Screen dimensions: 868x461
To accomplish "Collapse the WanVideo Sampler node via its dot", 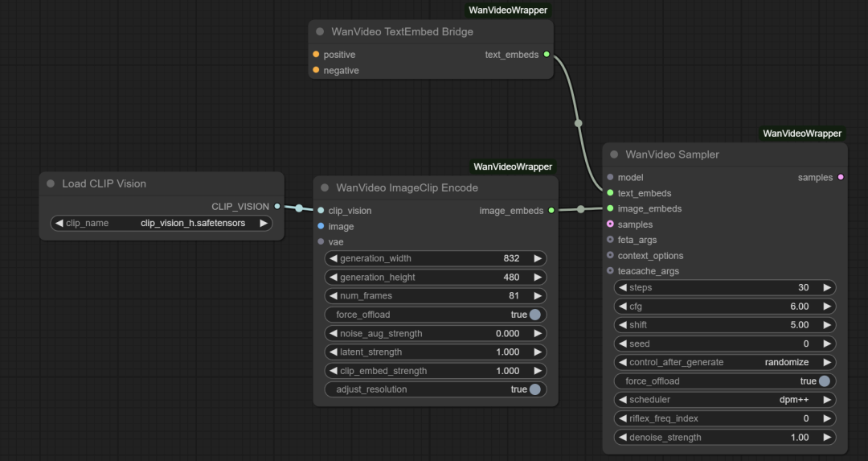I will pyautogui.click(x=614, y=154).
